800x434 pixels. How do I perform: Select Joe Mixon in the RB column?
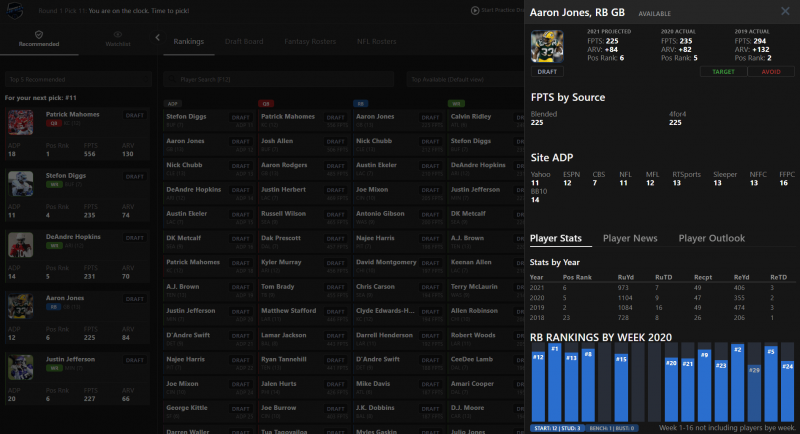(x=372, y=189)
